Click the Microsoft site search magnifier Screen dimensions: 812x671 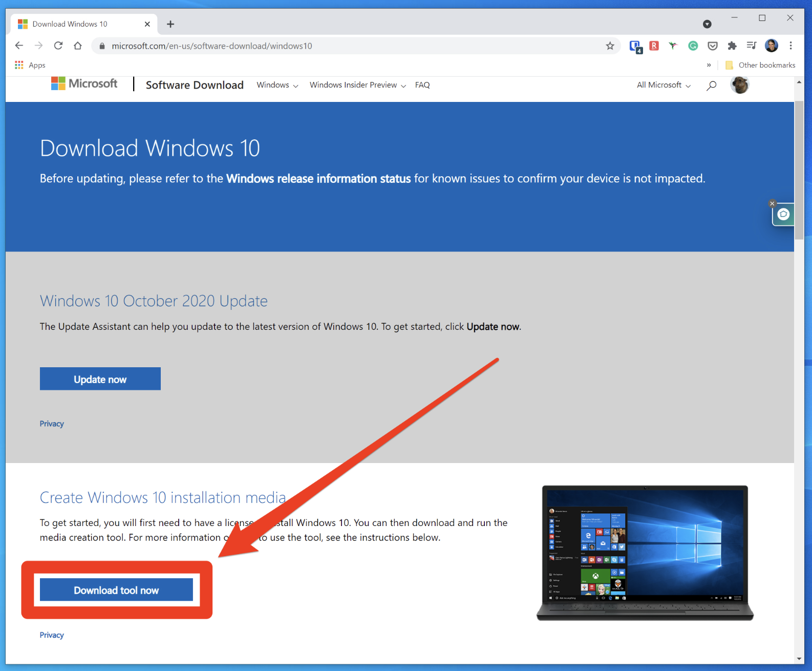(711, 86)
